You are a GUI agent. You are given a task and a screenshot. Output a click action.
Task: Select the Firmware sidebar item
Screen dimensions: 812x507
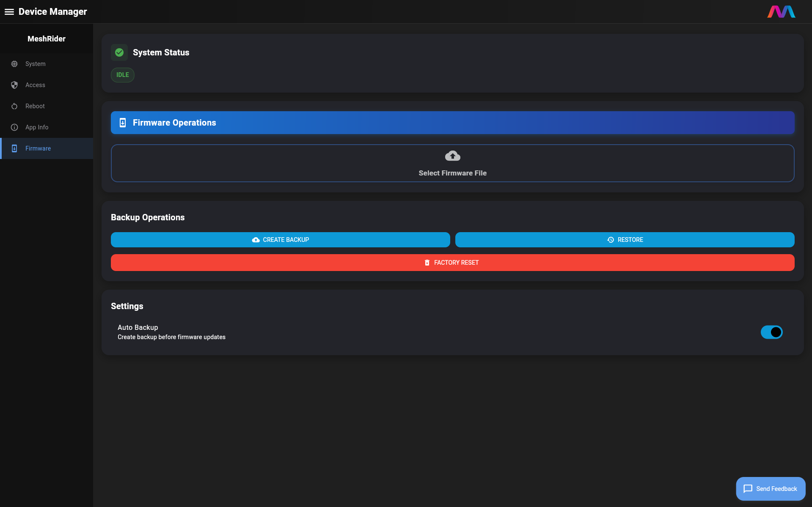coord(47,148)
